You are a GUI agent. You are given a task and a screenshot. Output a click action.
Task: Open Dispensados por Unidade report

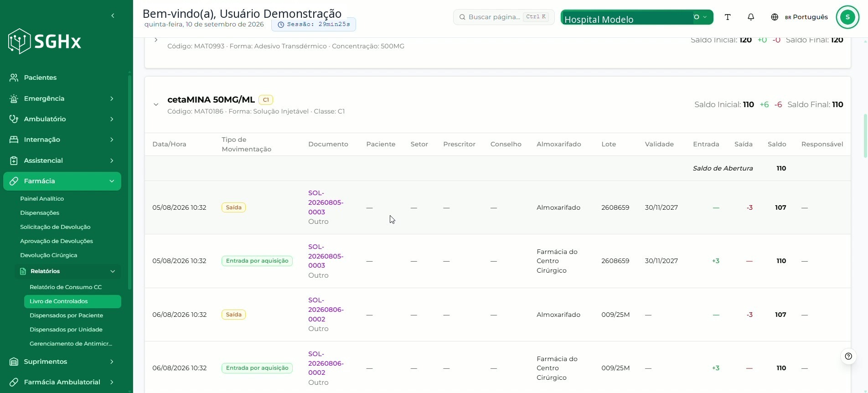(x=66, y=330)
